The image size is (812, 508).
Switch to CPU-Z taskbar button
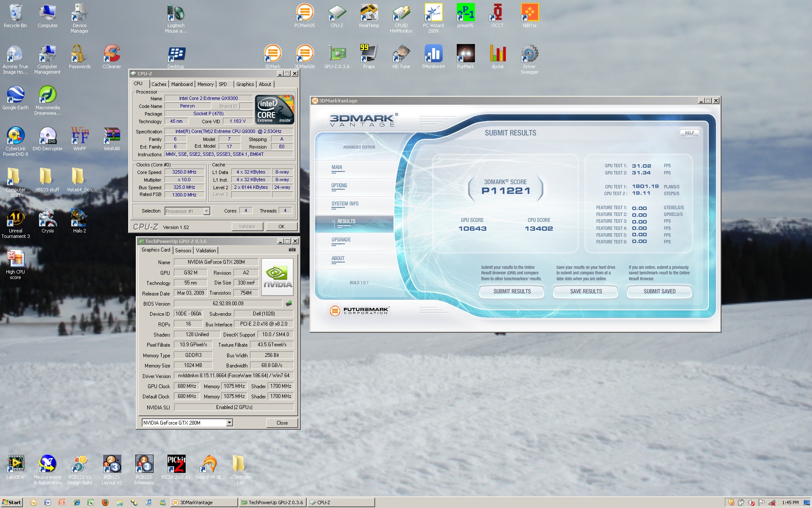click(341, 502)
